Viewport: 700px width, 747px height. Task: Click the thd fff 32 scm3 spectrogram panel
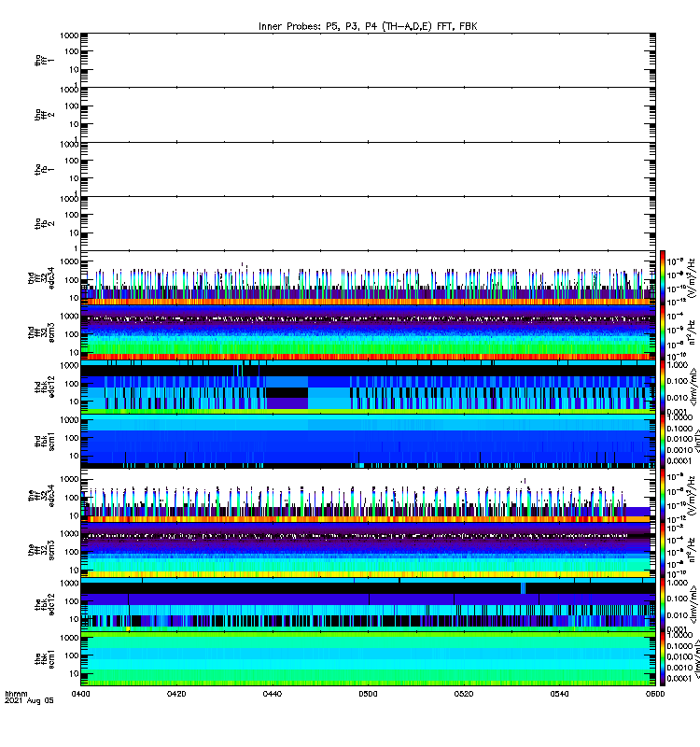[x=368, y=332]
